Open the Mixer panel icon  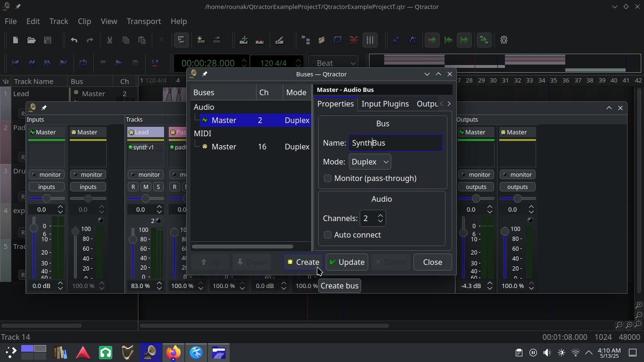[370, 40]
